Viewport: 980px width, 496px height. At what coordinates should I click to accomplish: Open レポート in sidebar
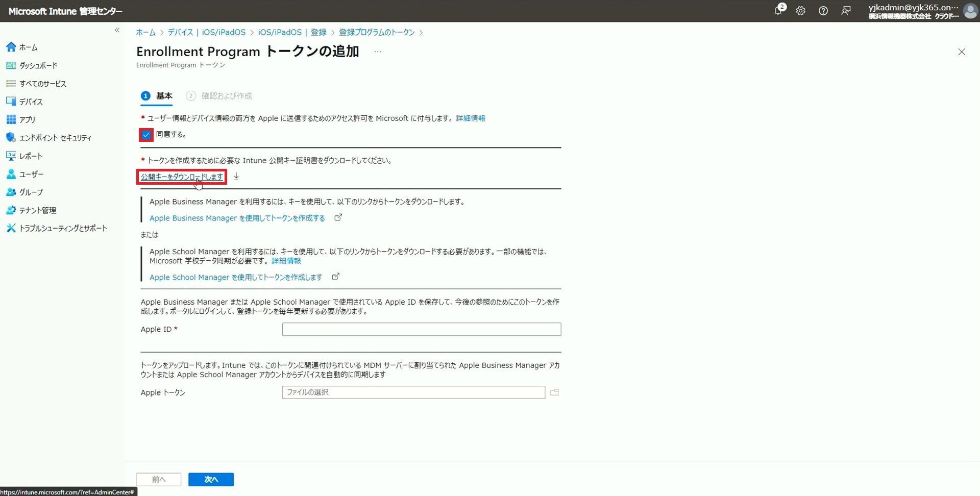pos(24,156)
